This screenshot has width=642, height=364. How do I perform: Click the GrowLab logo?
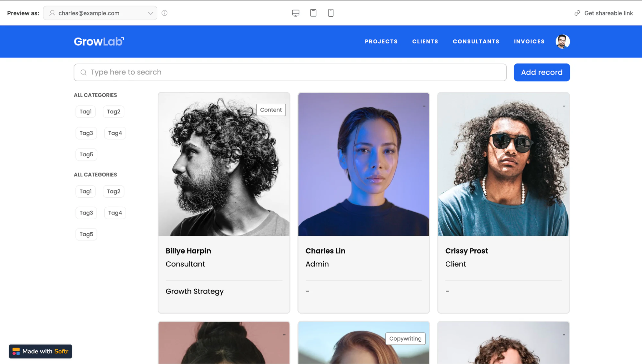pos(99,41)
